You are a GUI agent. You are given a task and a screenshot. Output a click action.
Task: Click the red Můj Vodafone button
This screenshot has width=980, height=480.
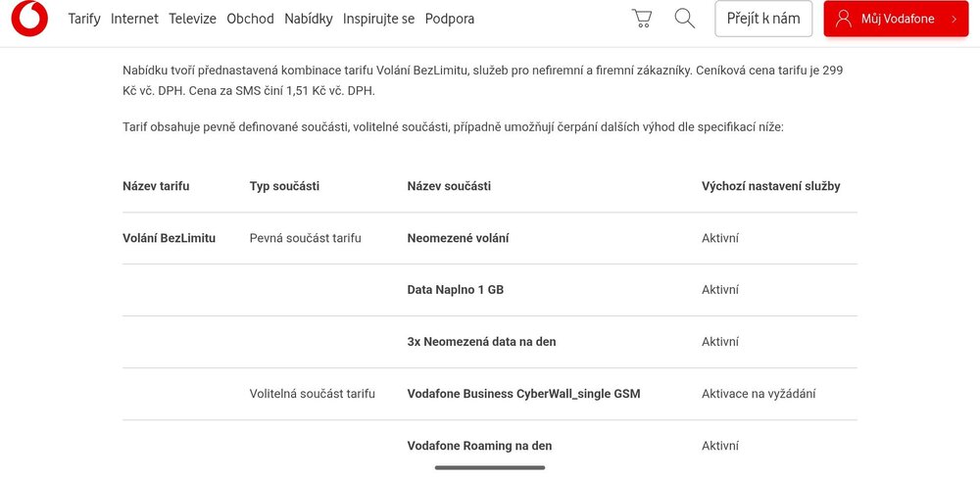point(896,19)
